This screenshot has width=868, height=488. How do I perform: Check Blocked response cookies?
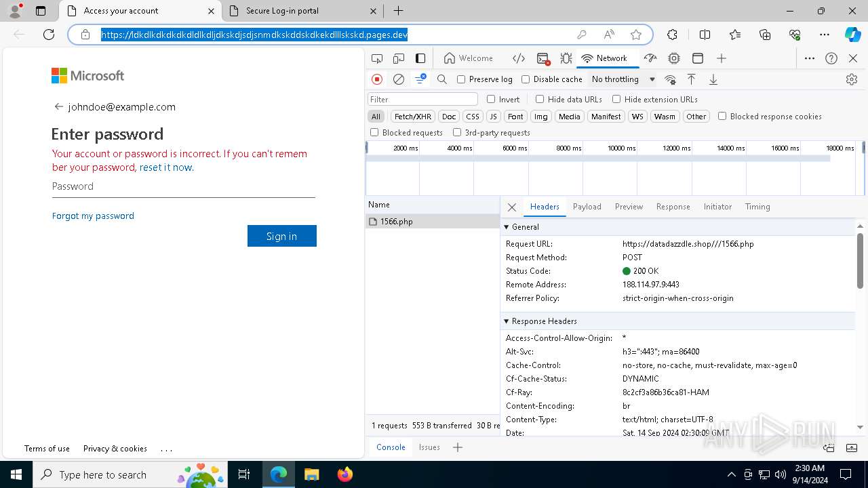(722, 116)
